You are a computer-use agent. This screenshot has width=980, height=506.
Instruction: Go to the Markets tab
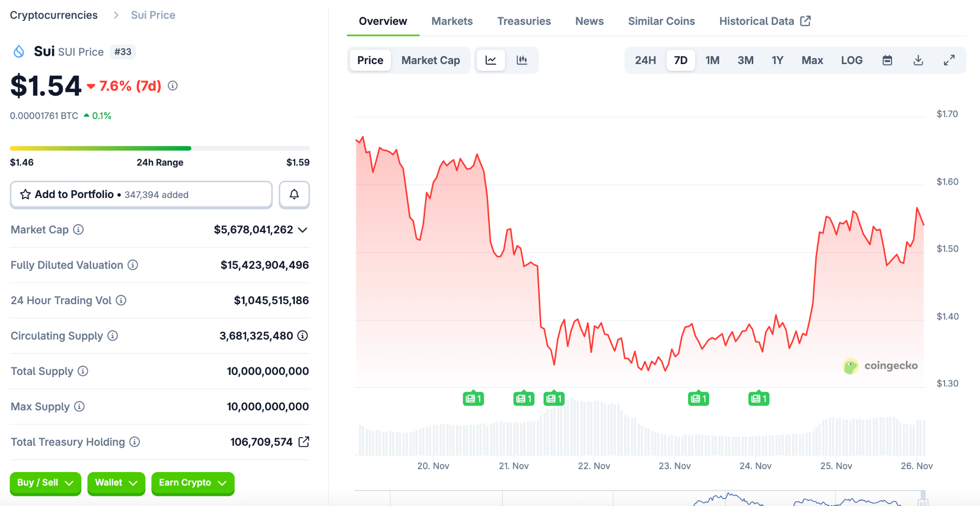click(452, 21)
